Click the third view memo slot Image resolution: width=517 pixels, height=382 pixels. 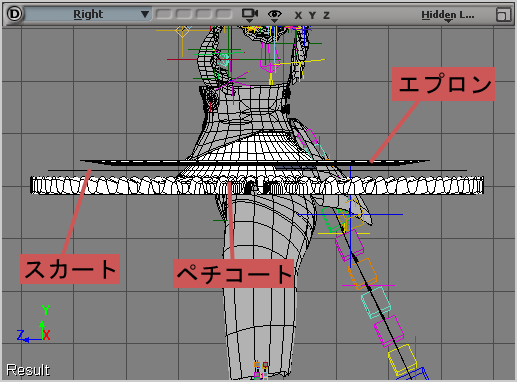click(204, 14)
